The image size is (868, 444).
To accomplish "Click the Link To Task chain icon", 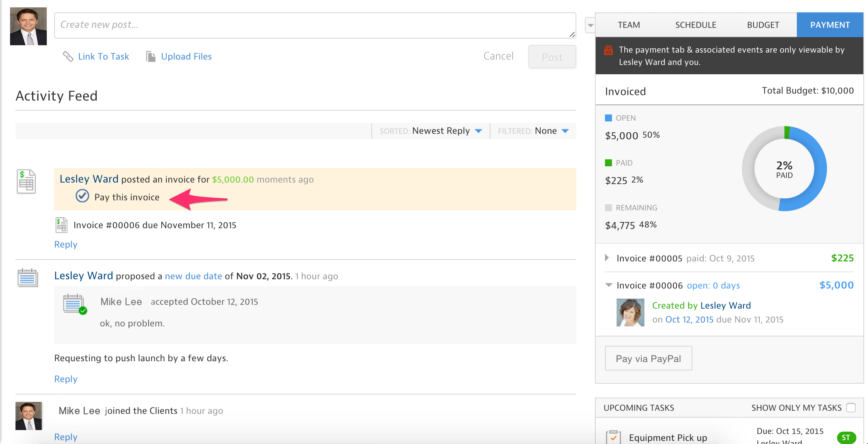I will (x=68, y=56).
